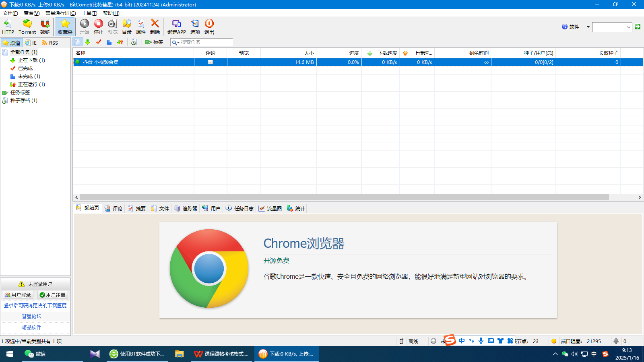644x362 pixels.
Task: Toggle the all-tasks filter icon
Action: 78,42
